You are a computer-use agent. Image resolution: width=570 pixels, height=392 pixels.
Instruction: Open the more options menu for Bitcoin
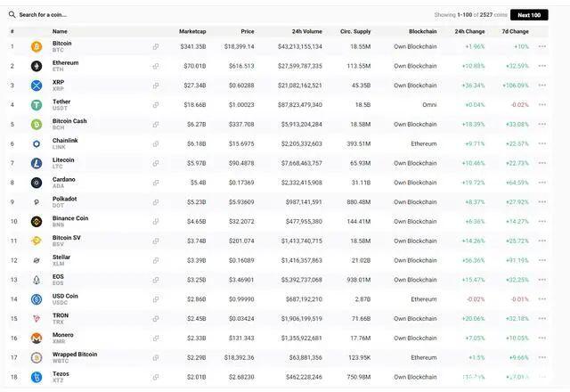pos(542,46)
